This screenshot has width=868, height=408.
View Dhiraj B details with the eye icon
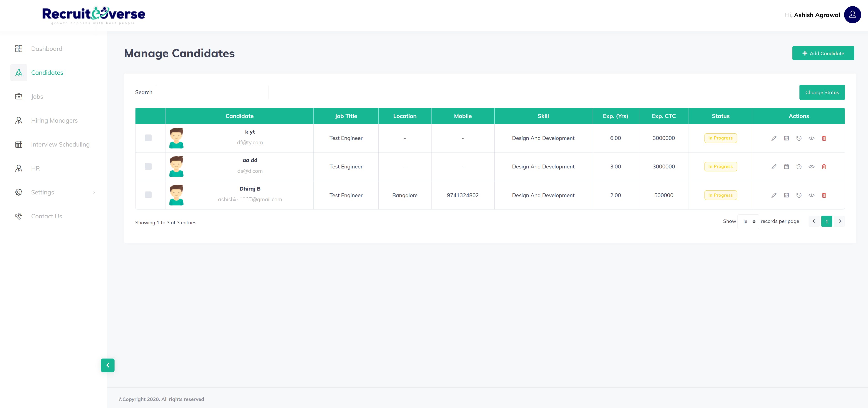coord(811,195)
